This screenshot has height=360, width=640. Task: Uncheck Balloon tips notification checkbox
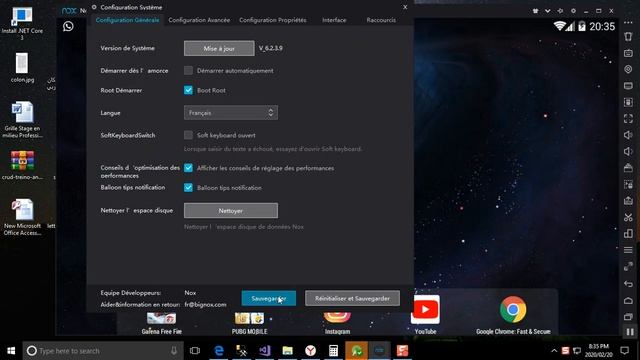(x=188, y=187)
